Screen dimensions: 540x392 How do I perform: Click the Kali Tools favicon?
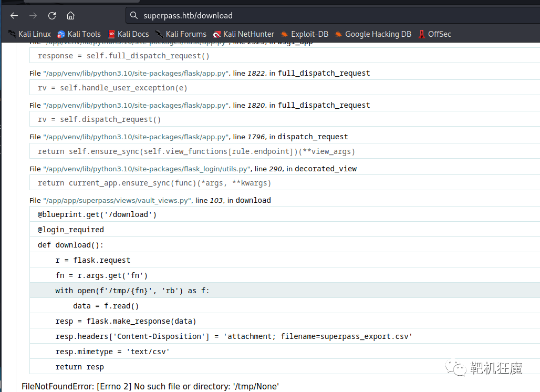[61, 34]
